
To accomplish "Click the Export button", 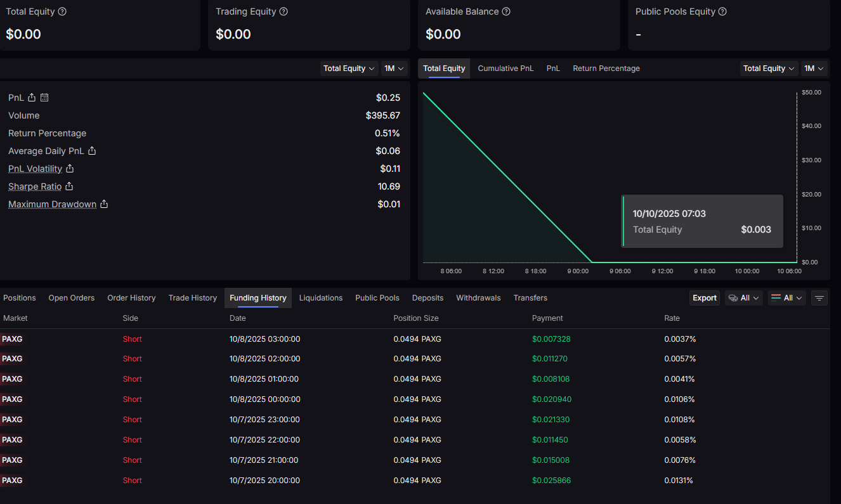I will pos(704,298).
